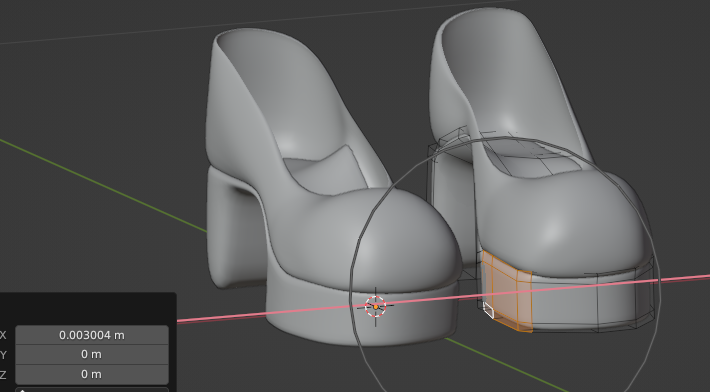Click the X value field showing 0.003004 m
The image size is (710, 392).
(92, 335)
